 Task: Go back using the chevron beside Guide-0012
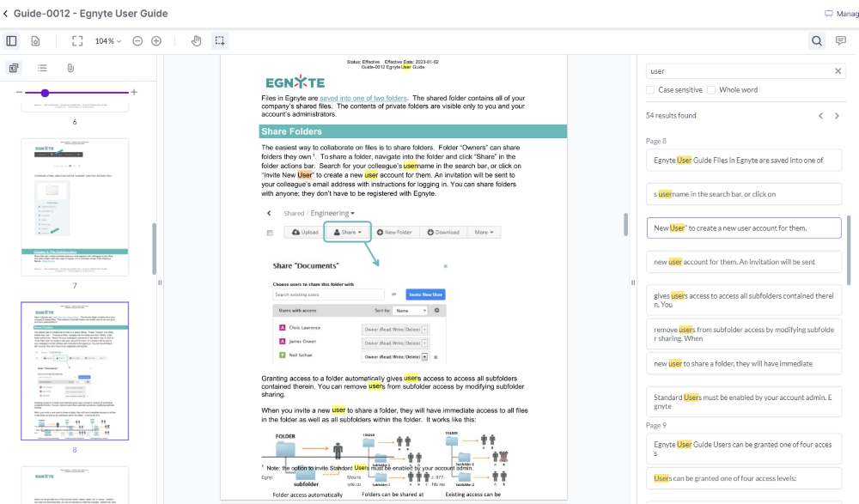click(x=5, y=14)
